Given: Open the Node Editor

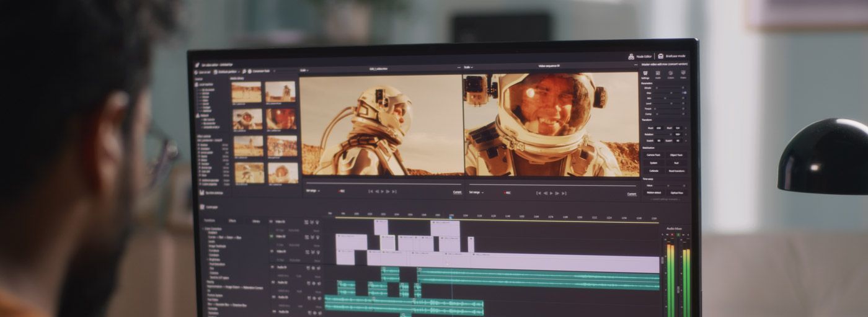Looking at the screenshot, I should 640,56.
